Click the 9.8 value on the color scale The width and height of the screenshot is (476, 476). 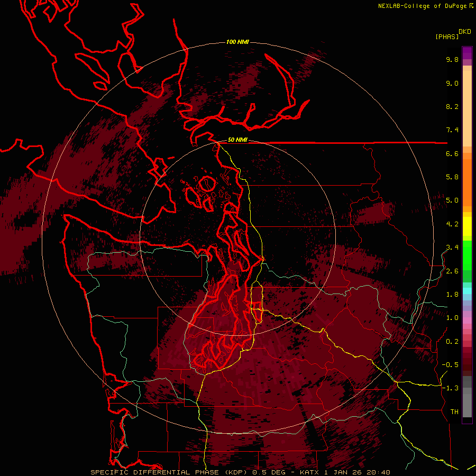452,60
